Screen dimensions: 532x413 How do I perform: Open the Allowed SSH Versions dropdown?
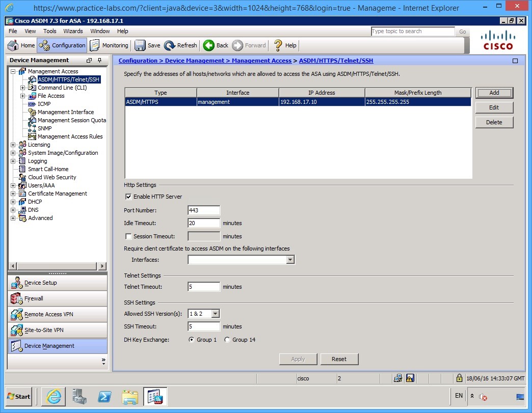point(214,313)
